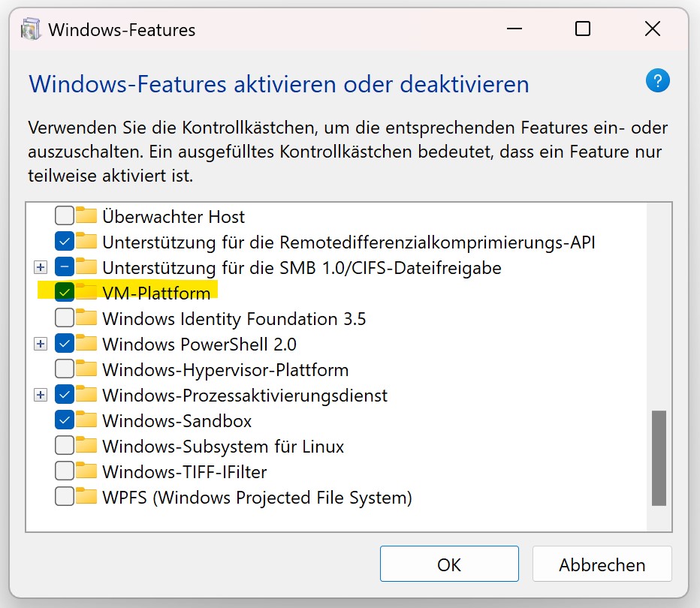Expand the Windows PowerShell 2.0 tree node
This screenshot has height=608, width=700.
[41, 344]
